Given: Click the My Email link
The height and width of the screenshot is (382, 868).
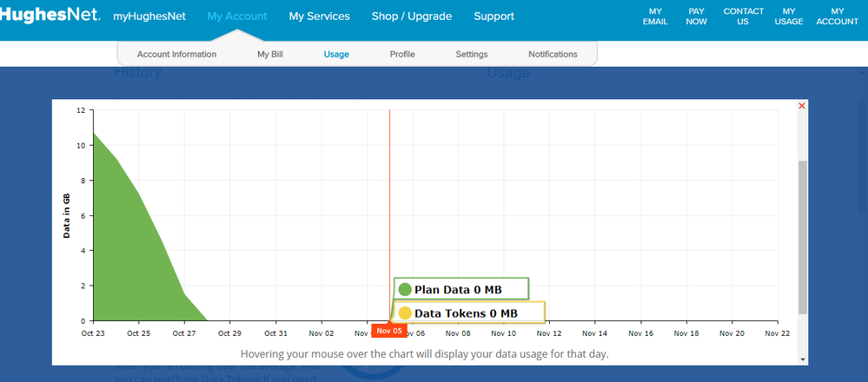Looking at the screenshot, I should pyautogui.click(x=655, y=16).
